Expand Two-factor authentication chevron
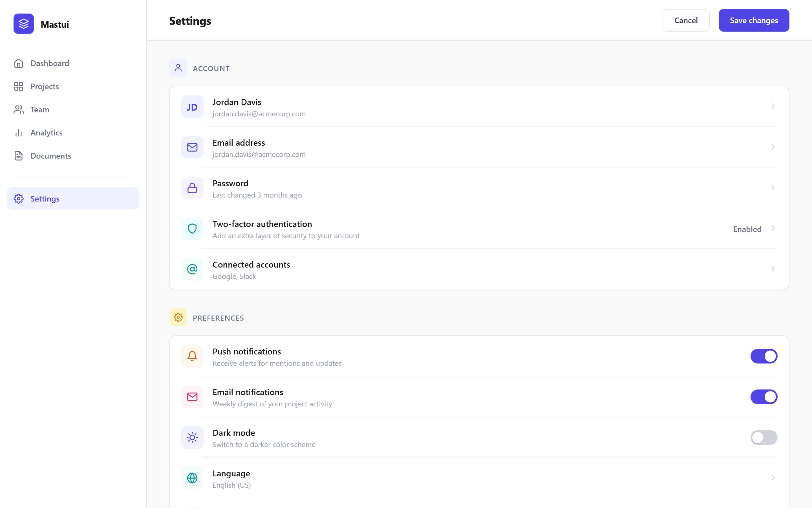Viewport: 812px width, 508px height. click(x=773, y=228)
